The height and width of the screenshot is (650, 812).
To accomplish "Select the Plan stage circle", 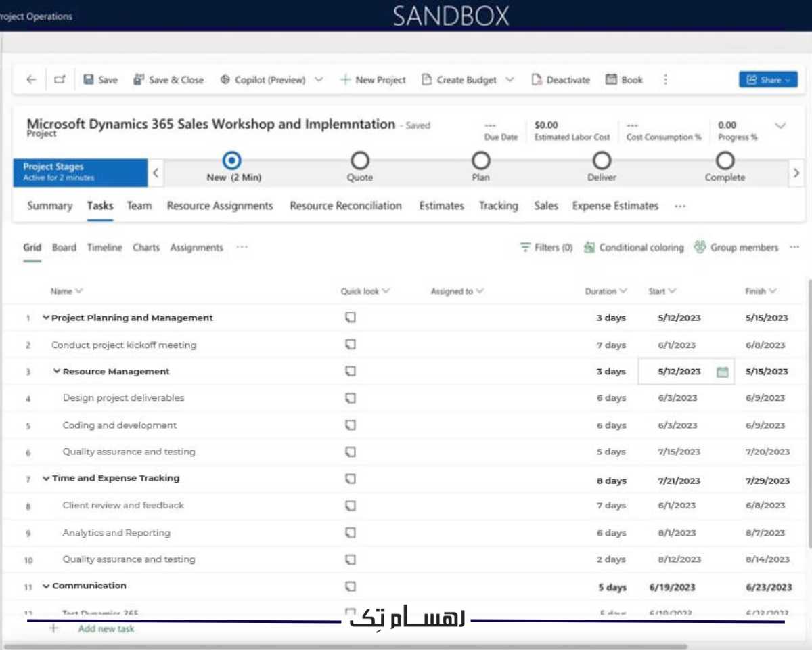I will (x=480, y=160).
